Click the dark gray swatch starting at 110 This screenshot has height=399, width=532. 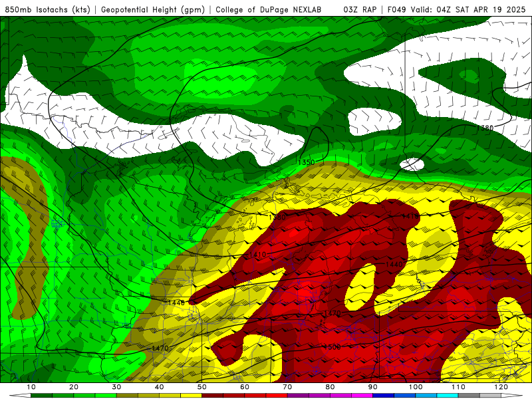click(x=469, y=396)
